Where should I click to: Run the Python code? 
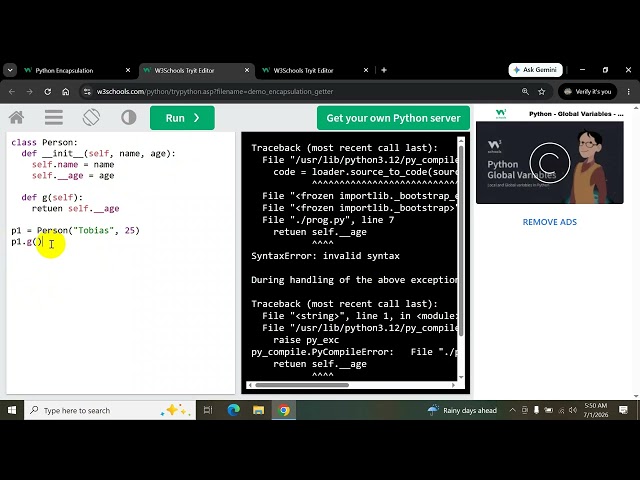pos(182,118)
